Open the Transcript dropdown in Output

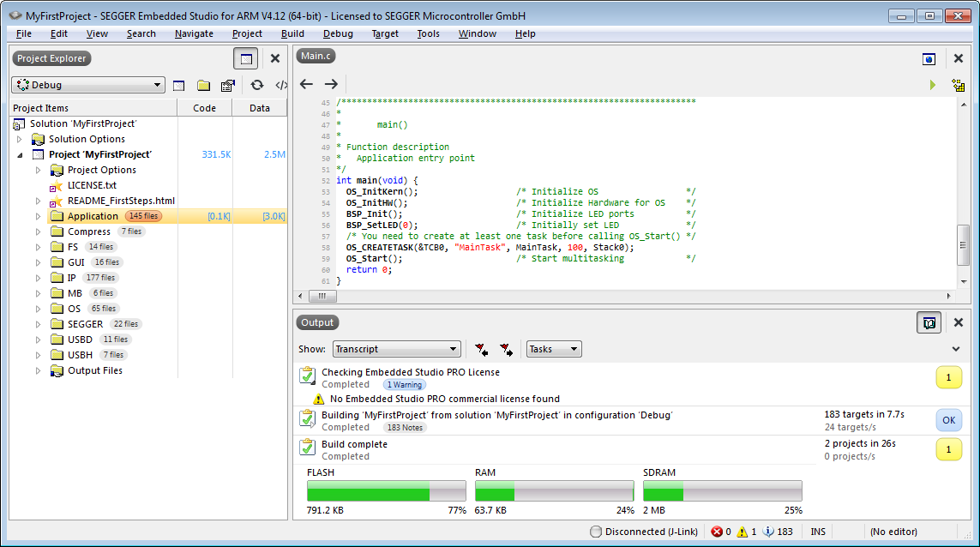(397, 349)
